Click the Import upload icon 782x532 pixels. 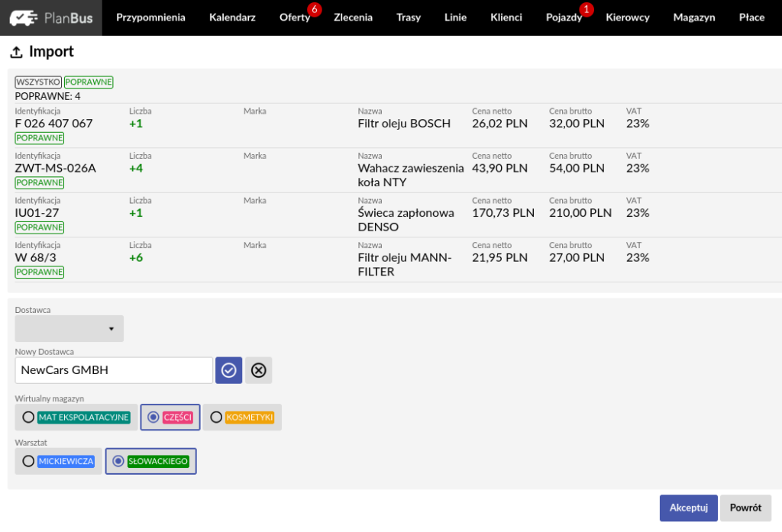tap(16, 53)
